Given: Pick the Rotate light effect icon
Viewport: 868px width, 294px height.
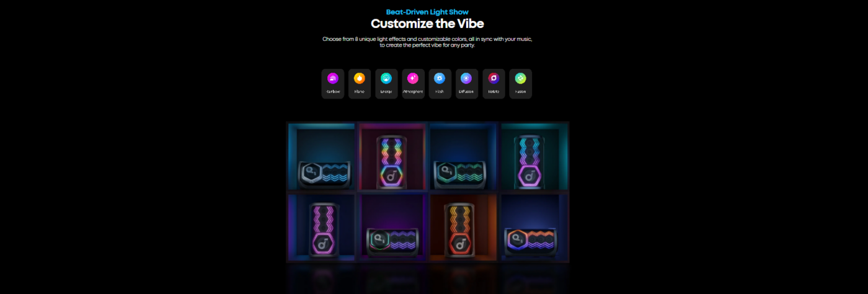Looking at the screenshot, I should tap(494, 78).
